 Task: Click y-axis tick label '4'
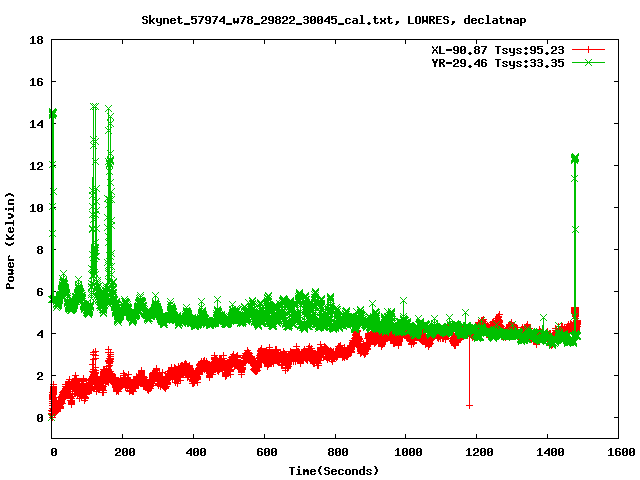click(x=40, y=334)
